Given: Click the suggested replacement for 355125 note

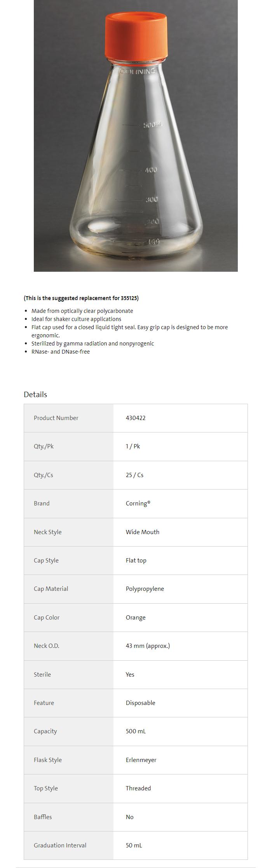Looking at the screenshot, I should (81, 298).
